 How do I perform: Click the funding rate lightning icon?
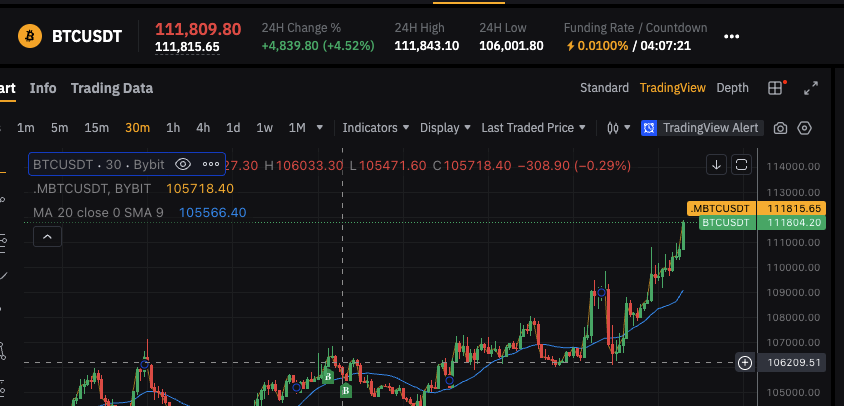coord(570,46)
